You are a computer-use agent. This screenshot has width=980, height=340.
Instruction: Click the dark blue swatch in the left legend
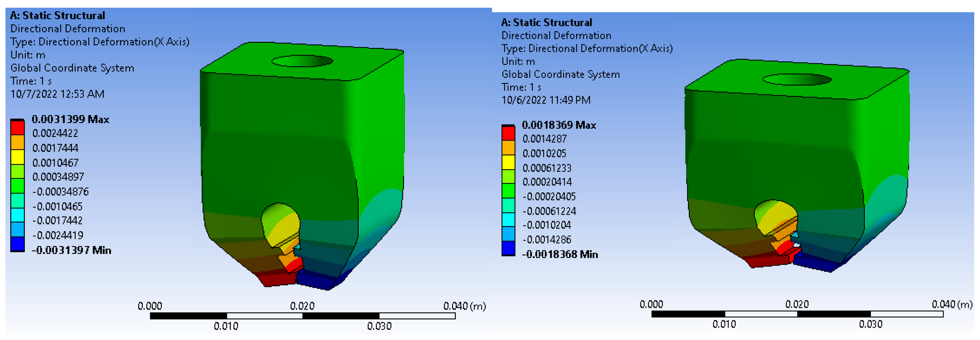tap(17, 244)
